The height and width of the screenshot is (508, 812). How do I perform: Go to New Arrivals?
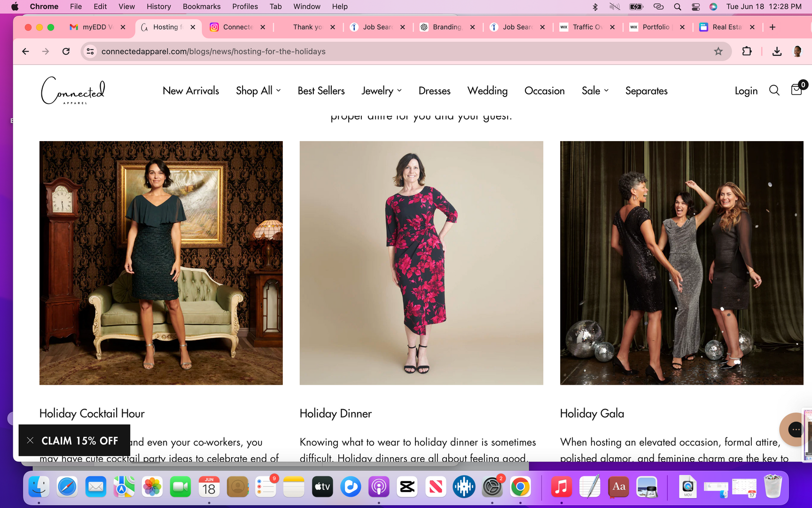(191, 90)
